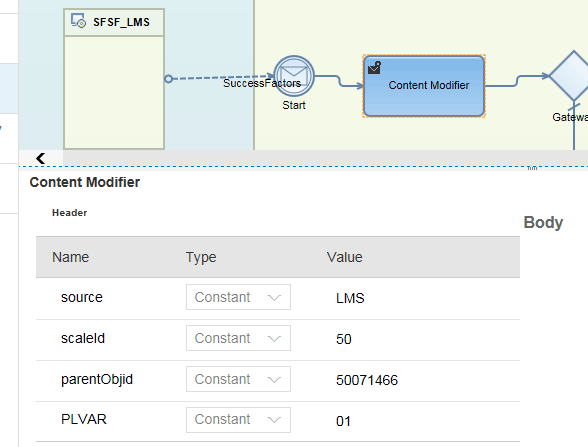The width and height of the screenshot is (588, 447).
Task: Click the horizontal canvas scrollbar
Action: pyautogui.click(x=326, y=158)
